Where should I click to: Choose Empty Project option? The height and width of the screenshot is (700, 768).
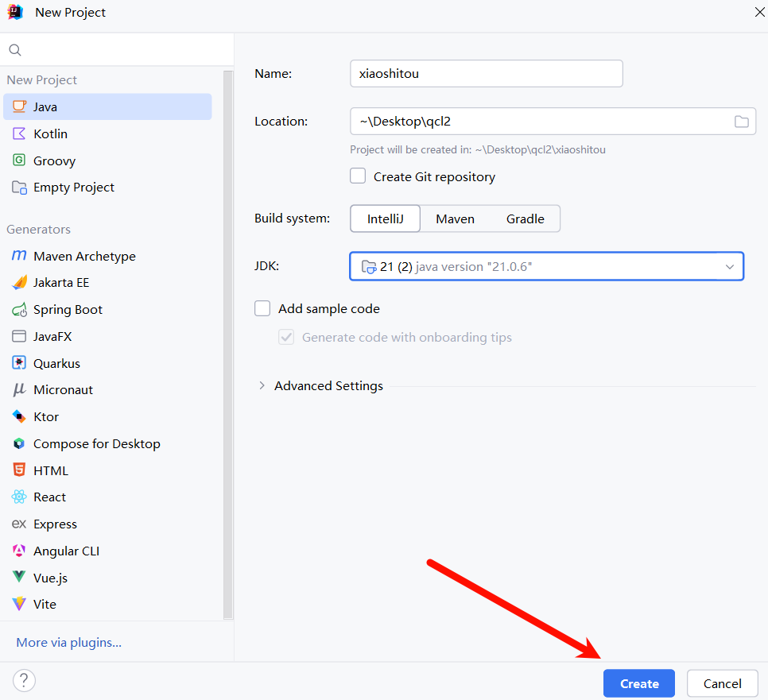click(107, 187)
